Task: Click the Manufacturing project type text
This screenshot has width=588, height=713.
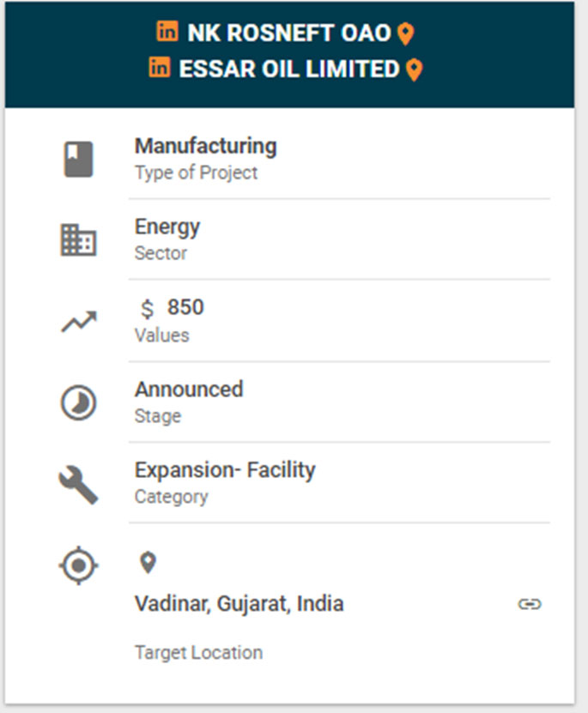Action: pos(205,147)
